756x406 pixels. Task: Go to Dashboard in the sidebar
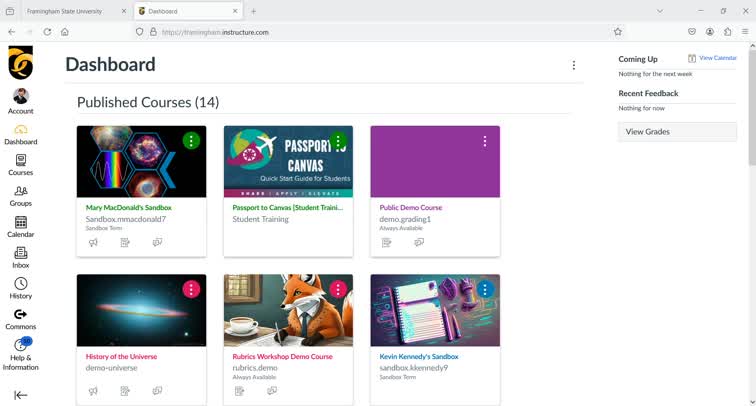pyautogui.click(x=21, y=135)
